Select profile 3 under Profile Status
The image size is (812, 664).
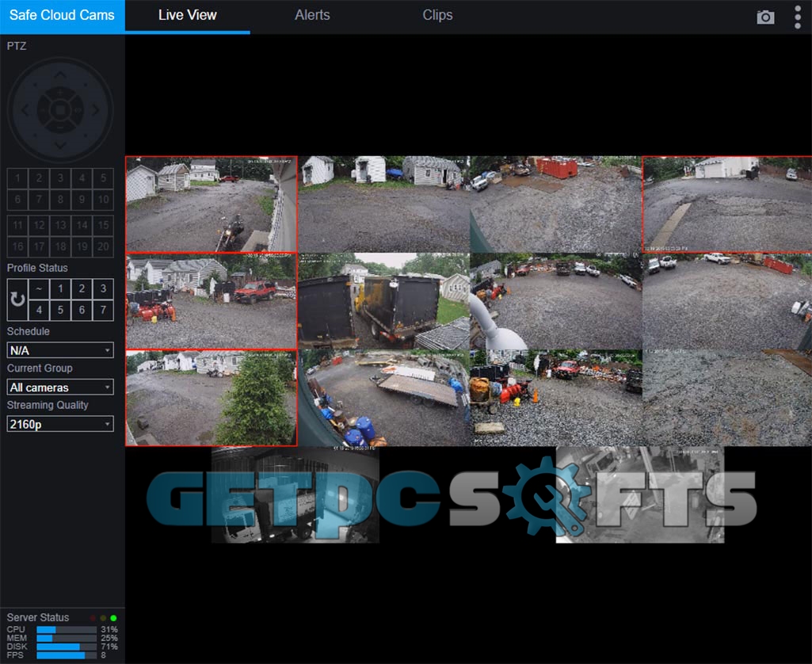point(103,288)
